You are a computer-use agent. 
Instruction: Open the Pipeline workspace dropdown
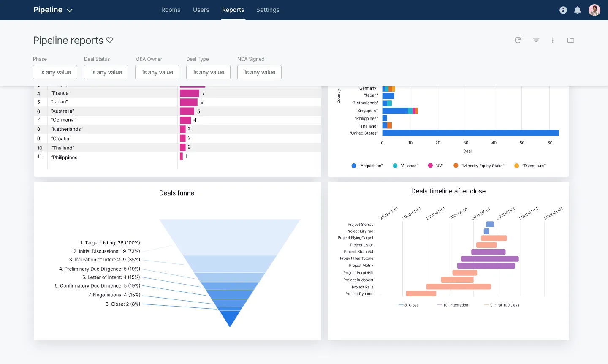[x=53, y=10]
